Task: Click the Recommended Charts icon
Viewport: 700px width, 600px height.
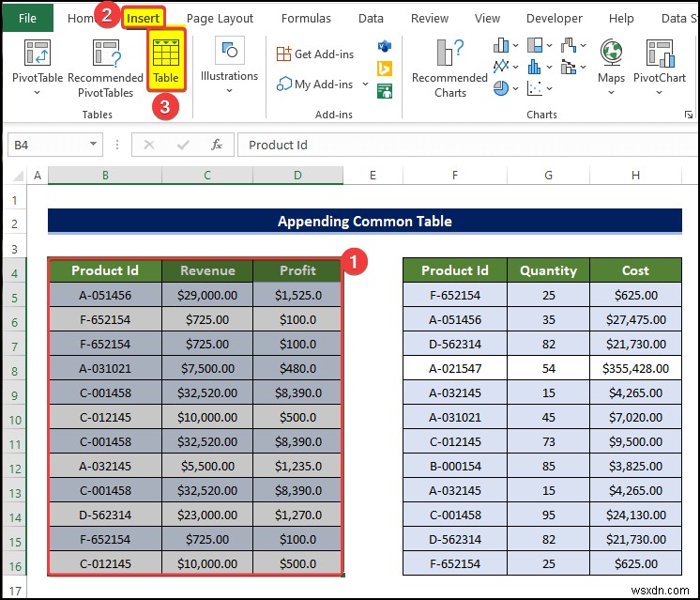Action: 450,52
